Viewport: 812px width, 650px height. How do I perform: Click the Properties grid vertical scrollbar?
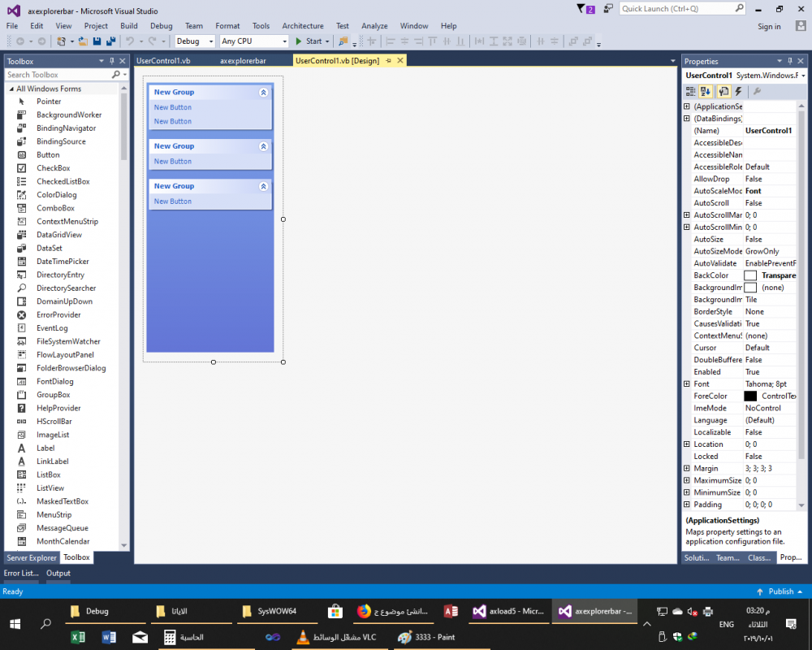[801, 305]
